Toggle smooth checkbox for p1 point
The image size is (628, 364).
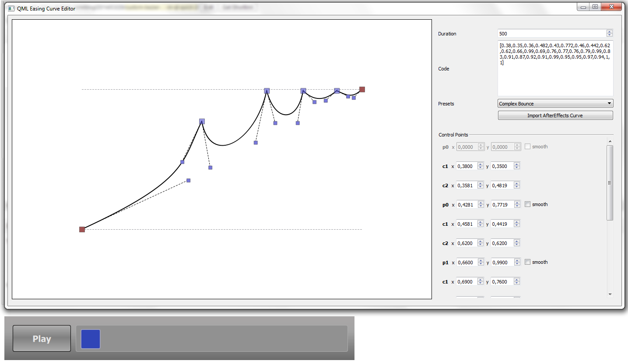[x=528, y=262]
